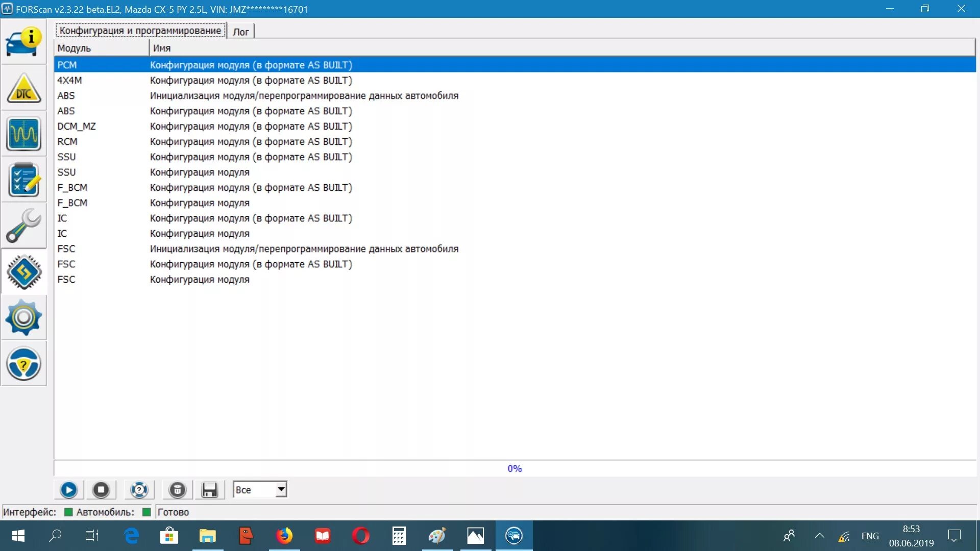
Task: Switch to the Лог tab
Action: (240, 32)
